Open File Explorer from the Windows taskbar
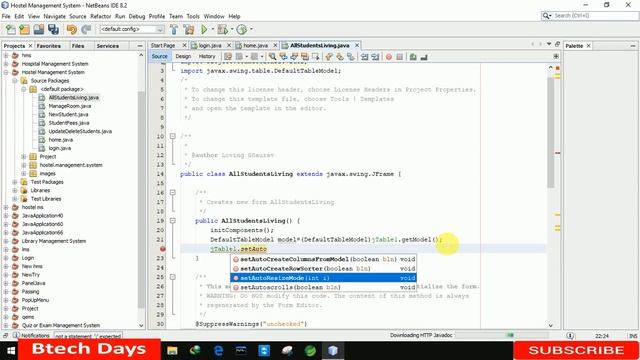The image size is (640, 360). [172, 350]
